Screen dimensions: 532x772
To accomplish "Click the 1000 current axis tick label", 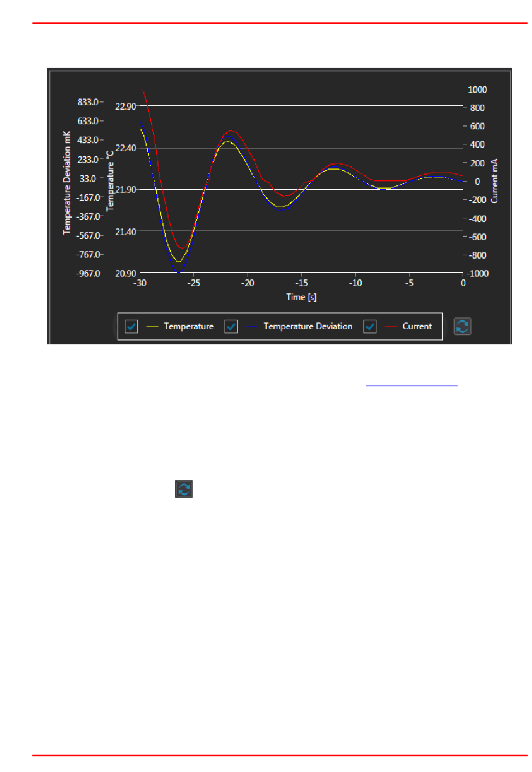I will click(x=477, y=90).
